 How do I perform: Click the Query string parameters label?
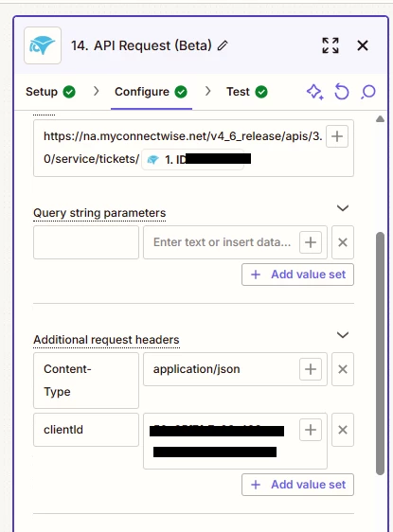(99, 213)
